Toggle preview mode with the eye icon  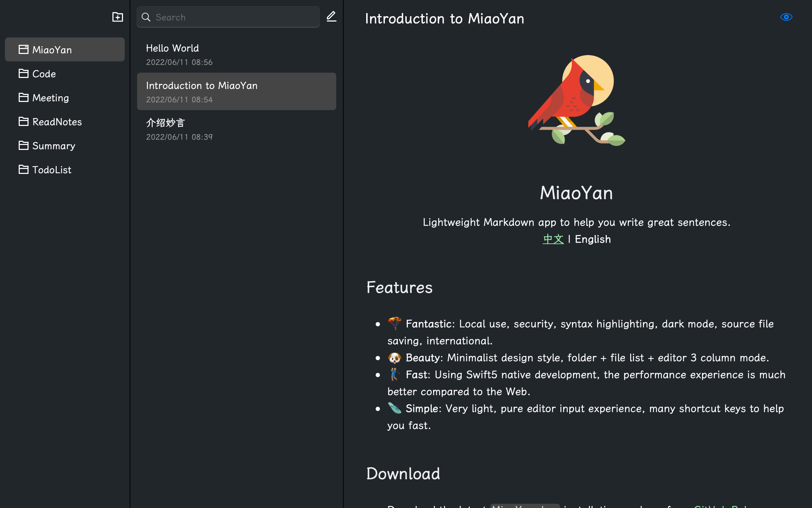point(786,17)
